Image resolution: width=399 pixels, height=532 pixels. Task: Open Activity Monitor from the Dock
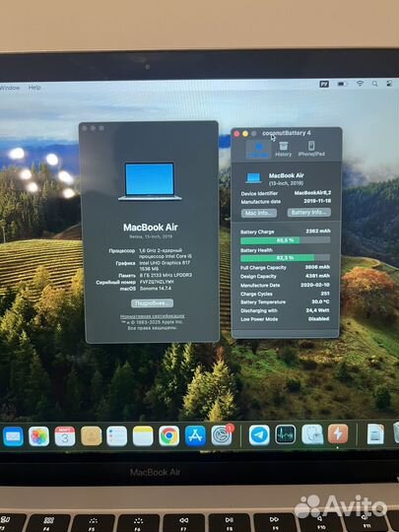pos(286,434)
